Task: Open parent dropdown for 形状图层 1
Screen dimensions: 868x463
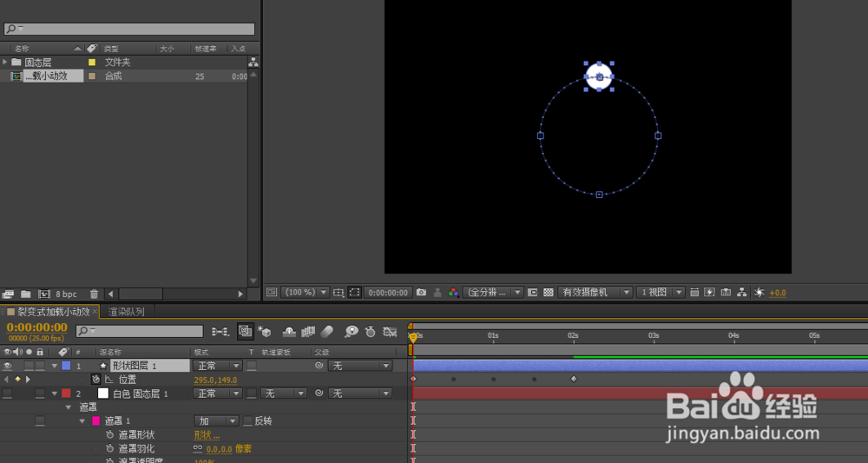Action: [x=360, y=366]
